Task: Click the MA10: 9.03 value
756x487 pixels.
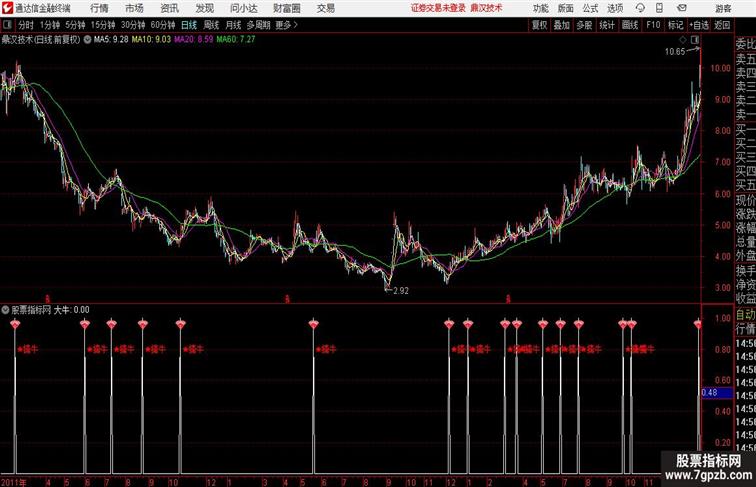Action: click(x=151, y=40)
